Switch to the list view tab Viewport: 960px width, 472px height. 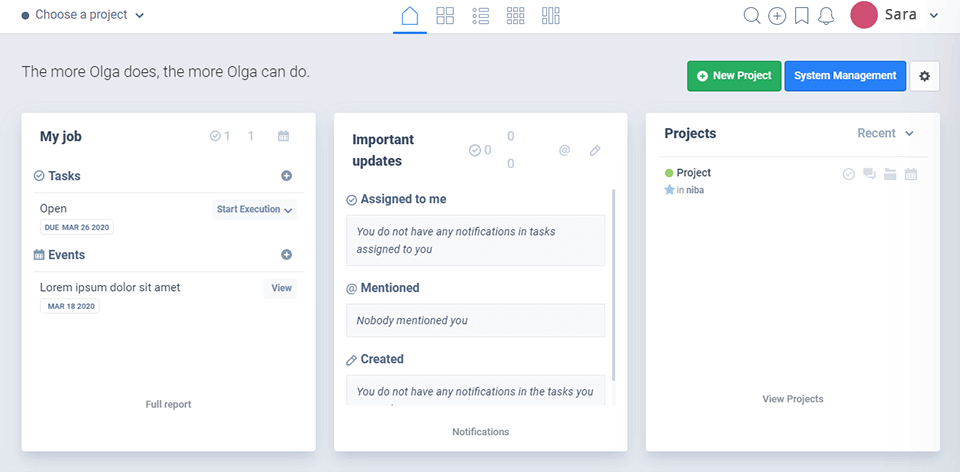[480, 16]
